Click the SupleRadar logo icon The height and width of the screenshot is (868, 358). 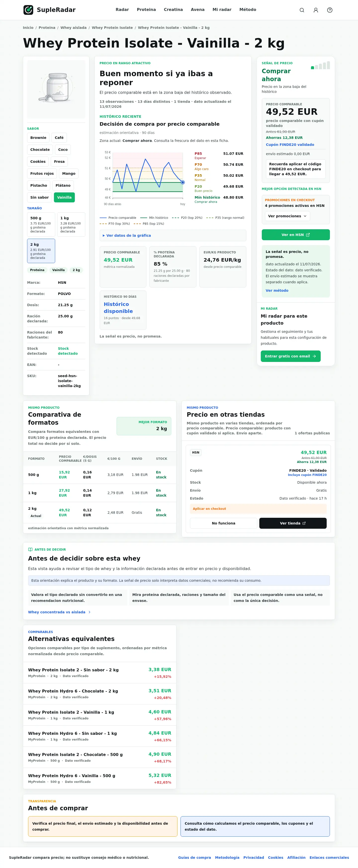(x=28, y=10)
